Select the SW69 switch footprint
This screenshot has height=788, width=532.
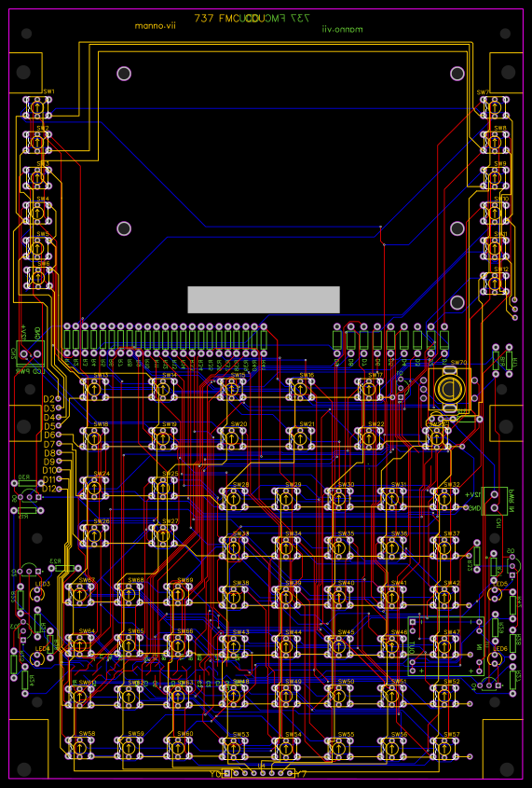(178, 594)
